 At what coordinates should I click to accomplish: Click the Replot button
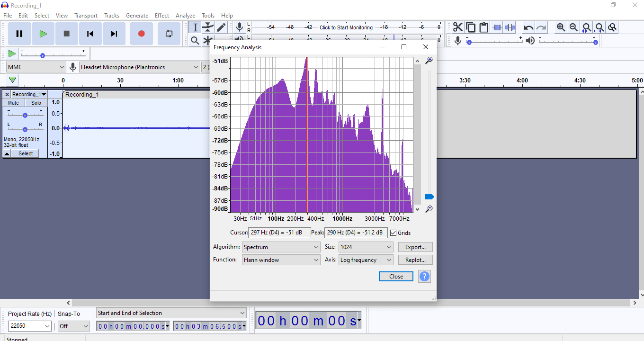[x=415, y=260]
